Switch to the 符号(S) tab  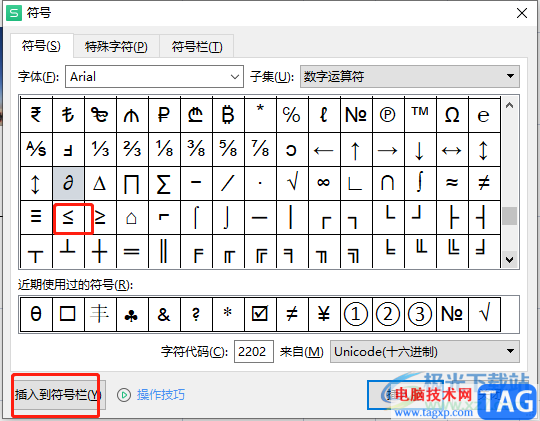pos(41,46)
